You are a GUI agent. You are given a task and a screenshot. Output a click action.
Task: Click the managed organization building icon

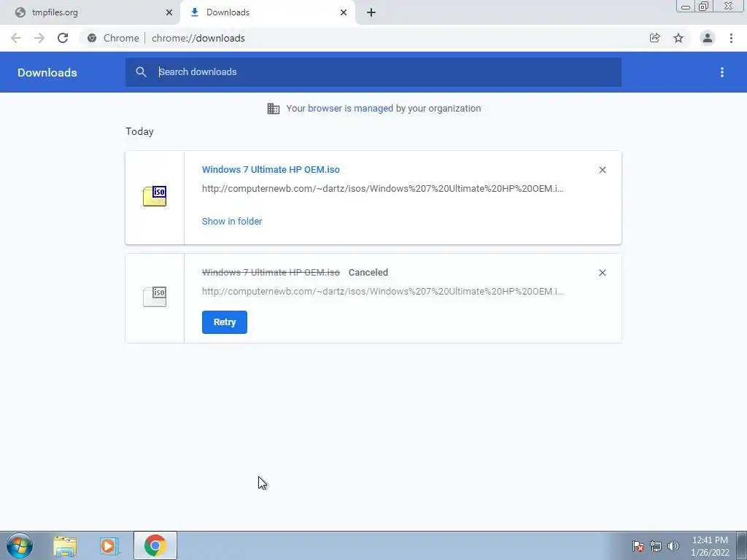[274, 109]
